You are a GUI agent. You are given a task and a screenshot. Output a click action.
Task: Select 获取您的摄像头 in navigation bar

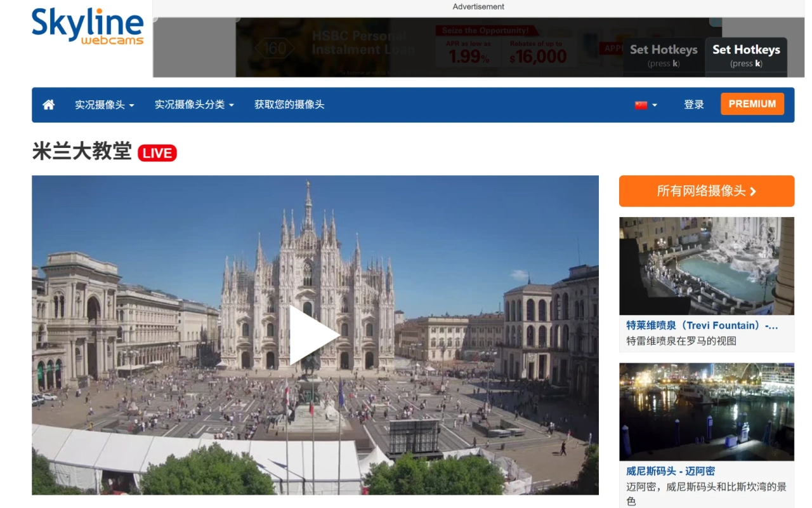click(289, 105)
